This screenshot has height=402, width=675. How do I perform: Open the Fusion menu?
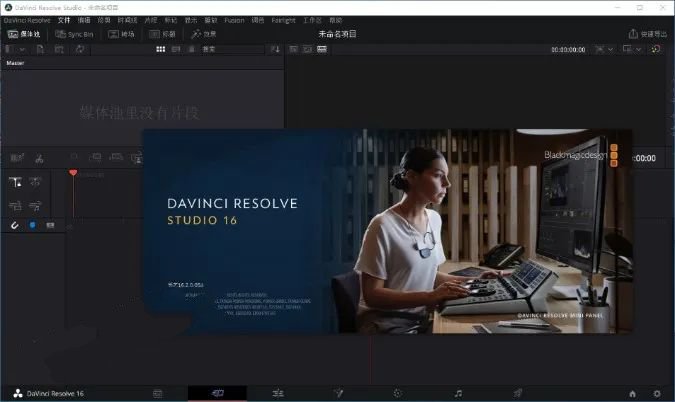234,20
